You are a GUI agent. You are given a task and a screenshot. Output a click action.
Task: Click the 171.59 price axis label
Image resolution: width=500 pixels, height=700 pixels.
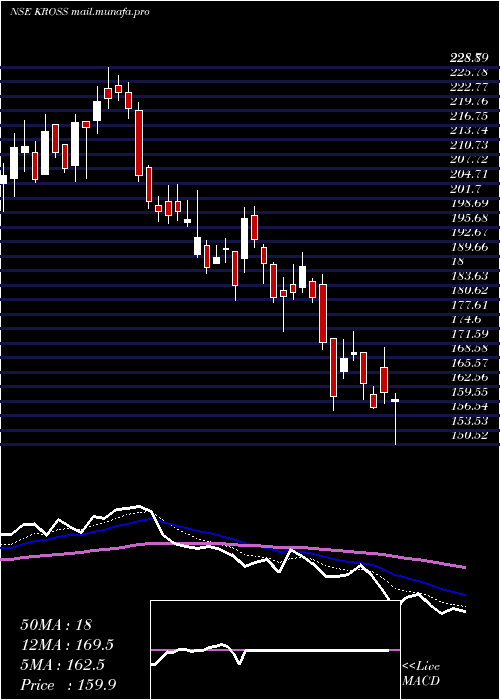coord(469,333)
